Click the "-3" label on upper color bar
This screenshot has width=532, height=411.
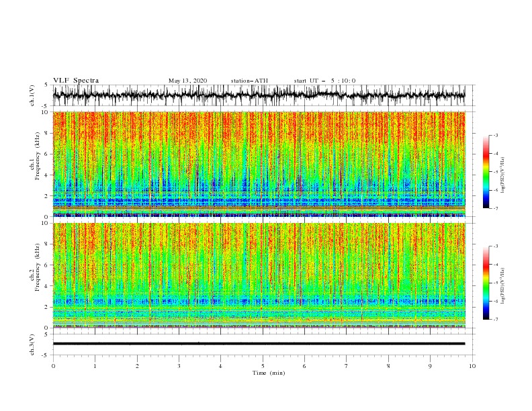495,135
